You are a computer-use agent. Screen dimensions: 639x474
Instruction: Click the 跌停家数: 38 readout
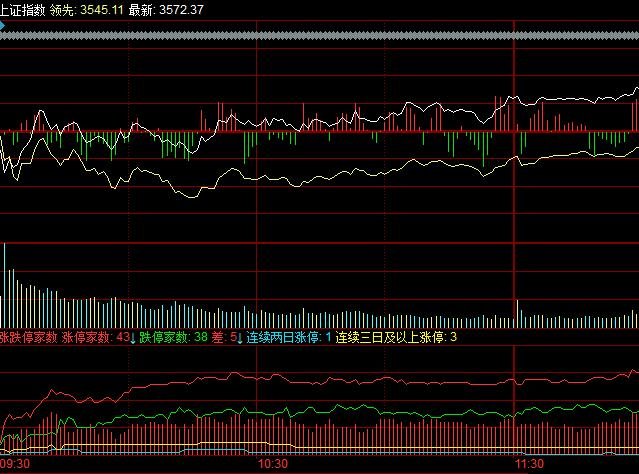(x=174, y=337)
